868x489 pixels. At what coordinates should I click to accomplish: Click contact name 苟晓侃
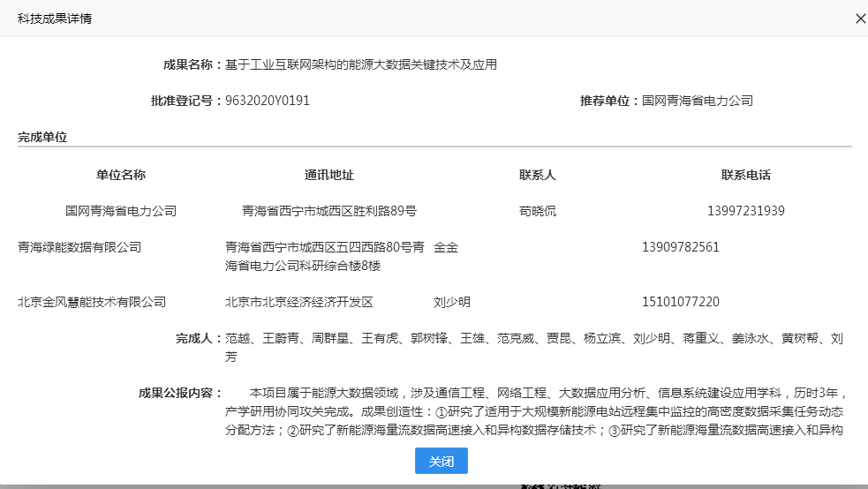[538, 211]
